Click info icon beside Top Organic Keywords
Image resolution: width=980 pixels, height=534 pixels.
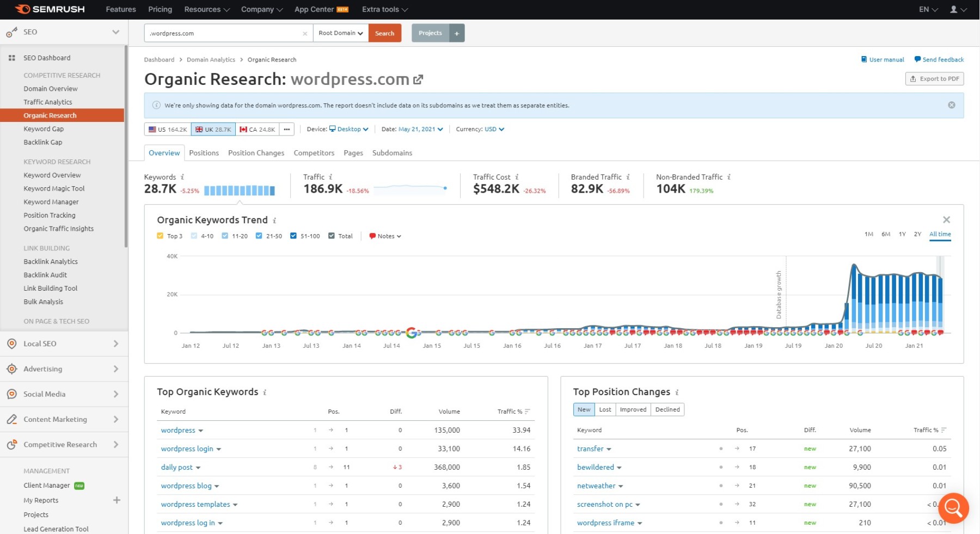coord(265,392)
